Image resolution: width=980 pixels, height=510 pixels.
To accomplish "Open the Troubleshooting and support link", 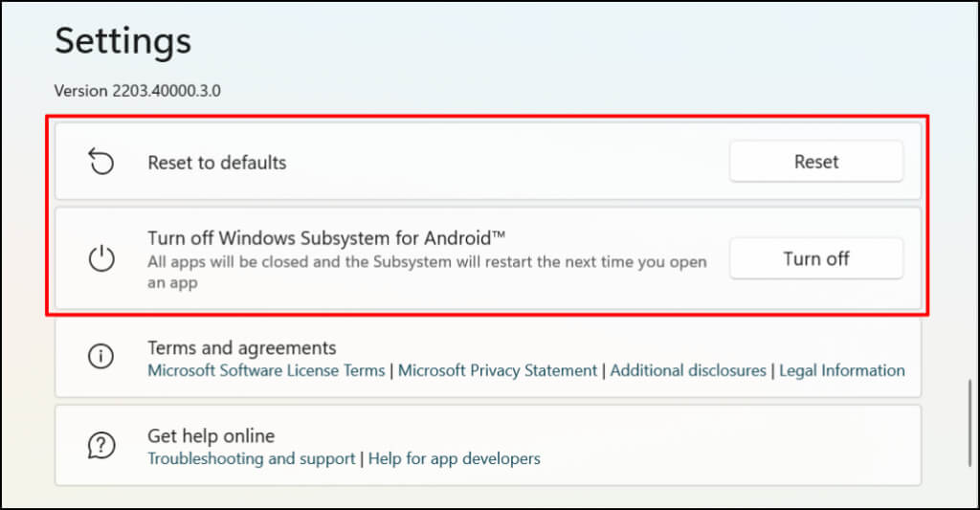I will pyautogui.click(x=251, y=458).
